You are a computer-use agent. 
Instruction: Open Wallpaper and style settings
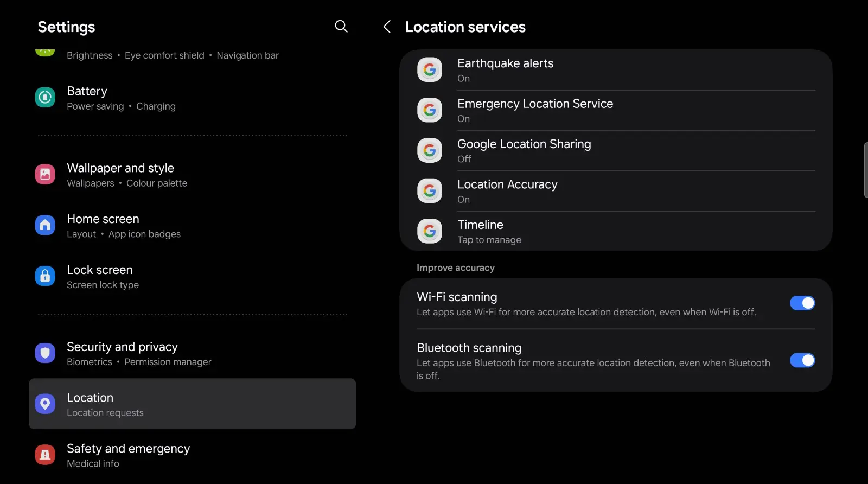(192, 175)
